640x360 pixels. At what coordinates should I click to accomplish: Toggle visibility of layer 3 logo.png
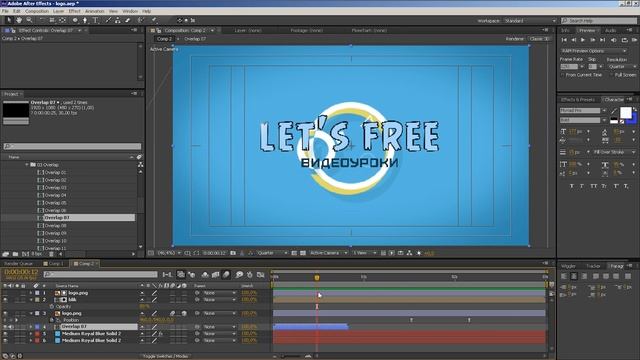click(5, 313)
